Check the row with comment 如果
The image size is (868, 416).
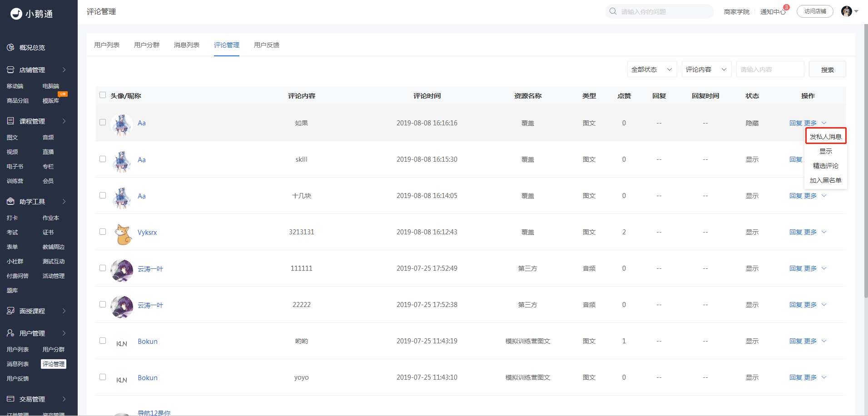103,122
